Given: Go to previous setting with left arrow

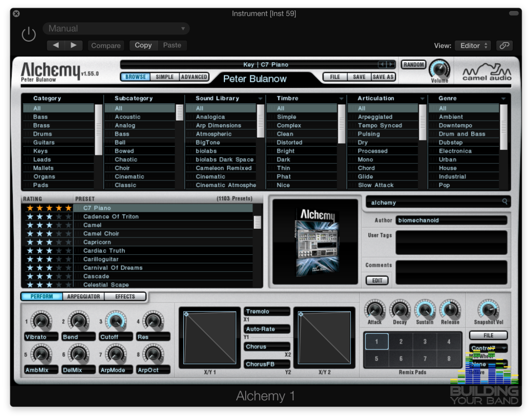Looking at the screenshot, I should click(x=56, y=45).
